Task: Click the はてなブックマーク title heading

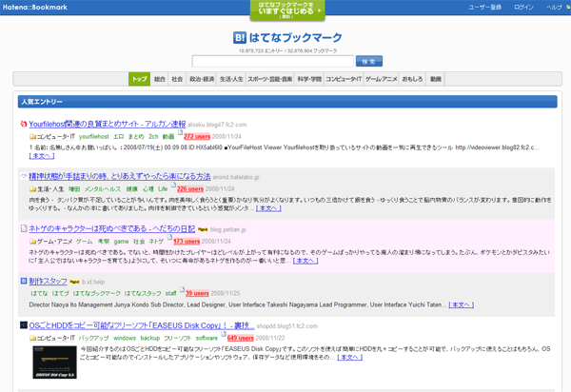Action: point(296,37)
